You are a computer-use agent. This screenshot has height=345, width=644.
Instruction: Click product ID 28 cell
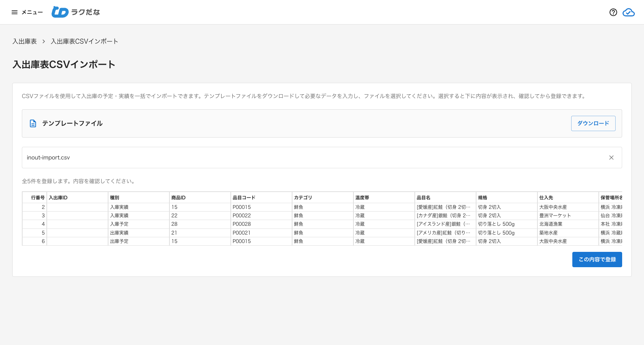coord(200,224)
